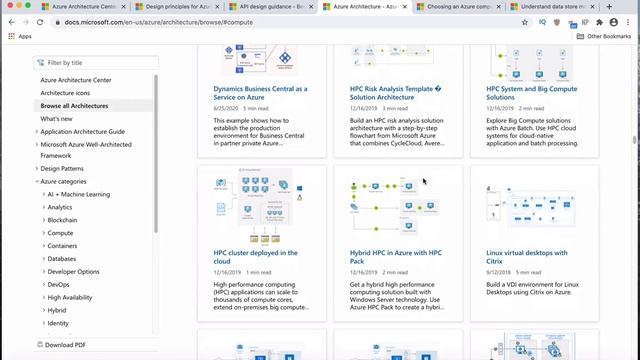Switch to the Choosing an Azure compute tab
This screenshot has width=640, height=360.
(457, 7)
